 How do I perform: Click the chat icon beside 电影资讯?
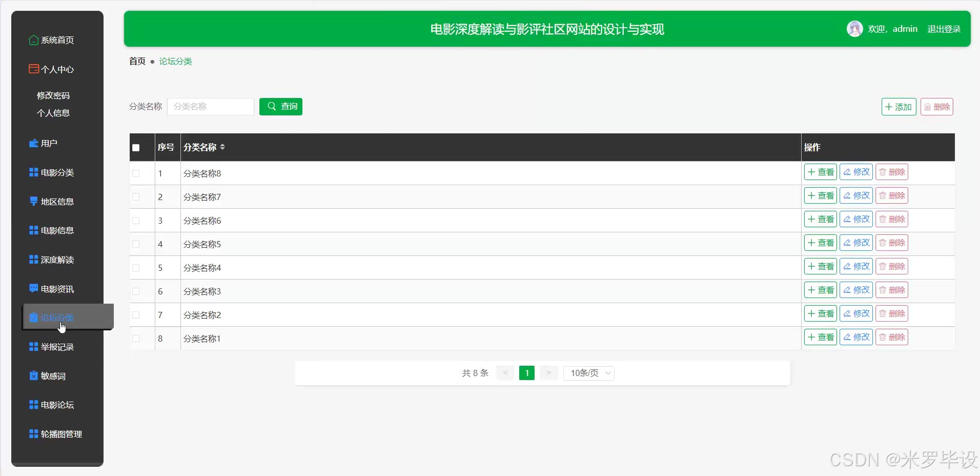tap(34, 288)
